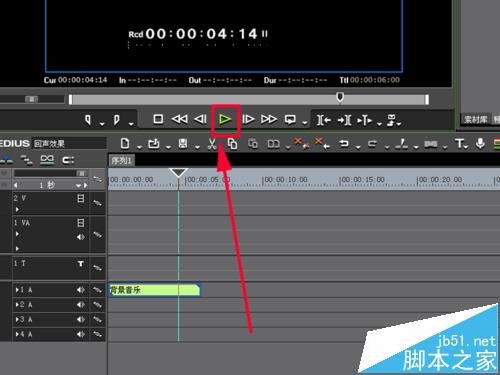Expand track 2 V details
The height and width of the screenshot is (375, 500).
[17, 209]
